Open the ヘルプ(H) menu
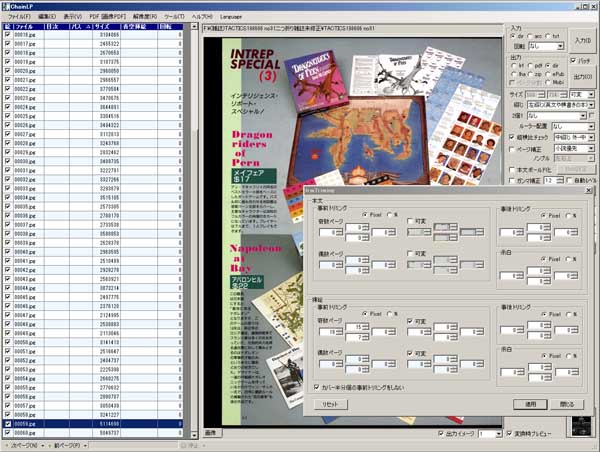This screenshot has height=452, width=600. (202, 17)
